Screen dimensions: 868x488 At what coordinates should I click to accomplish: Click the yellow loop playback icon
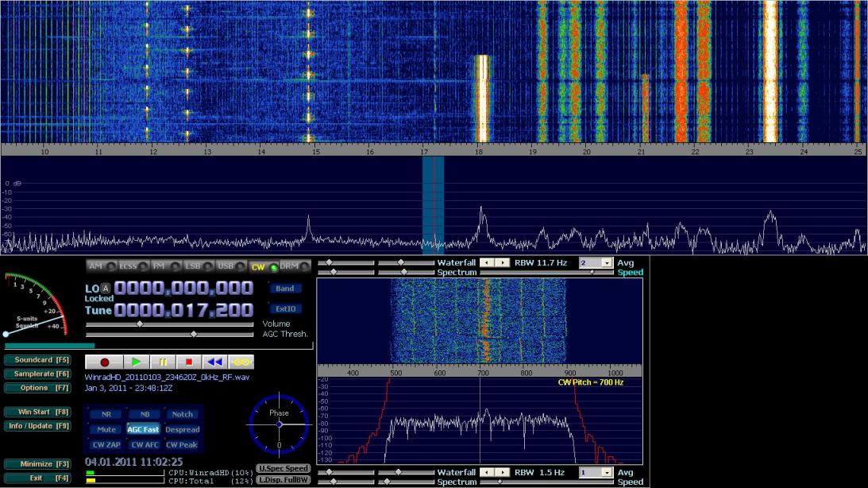tap(241, 362)
